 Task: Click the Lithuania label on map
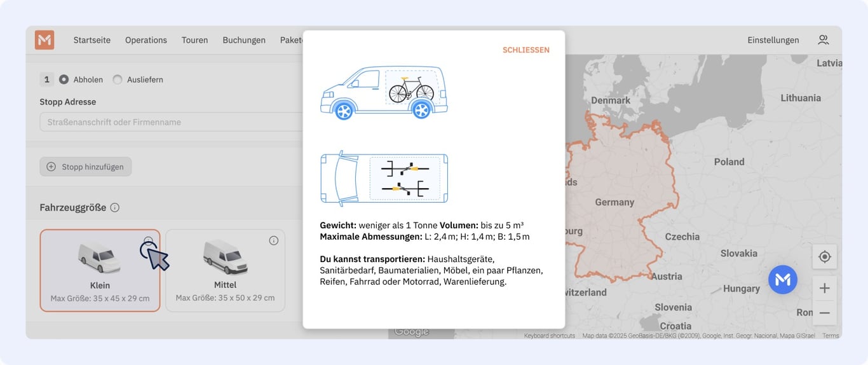tap(801, 98)
